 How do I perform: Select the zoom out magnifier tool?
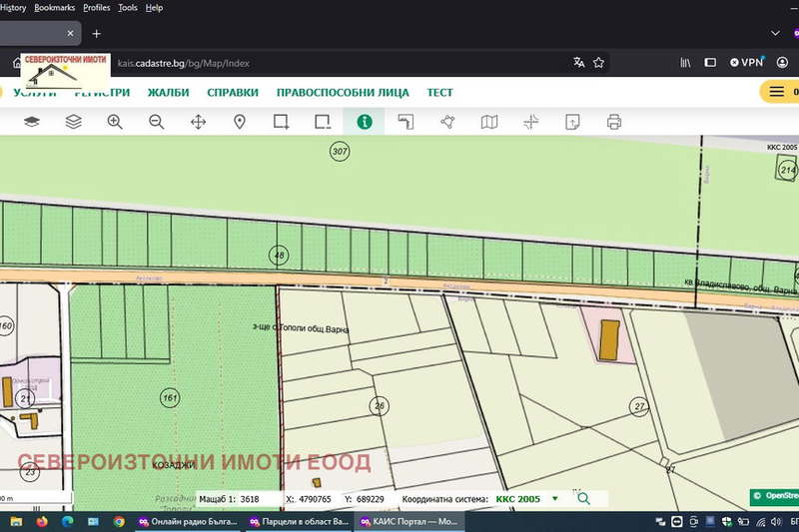point(157,122)
